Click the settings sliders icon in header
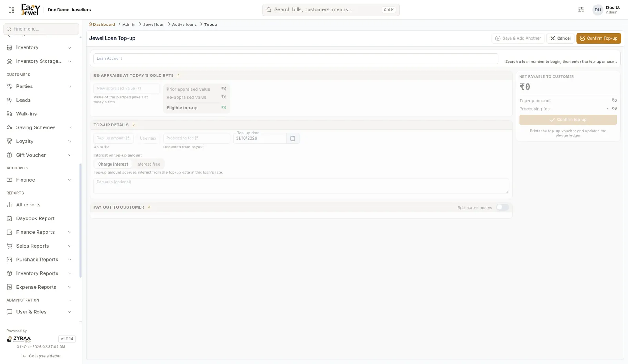 point(581,10)
